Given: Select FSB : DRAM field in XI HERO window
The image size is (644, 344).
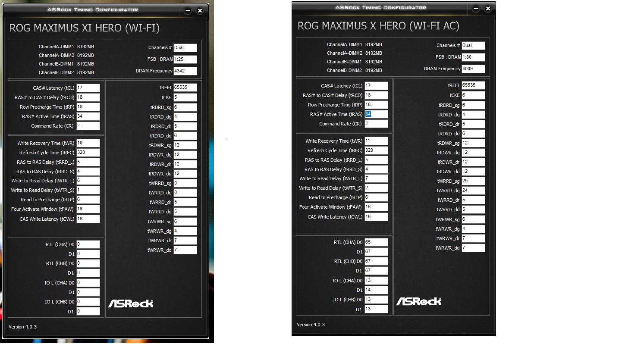Looking at the screenshot, I should click(185, 59).
